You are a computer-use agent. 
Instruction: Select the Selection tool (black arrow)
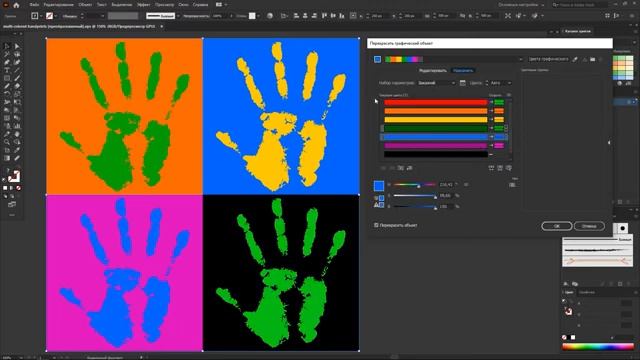coord(7,46)
